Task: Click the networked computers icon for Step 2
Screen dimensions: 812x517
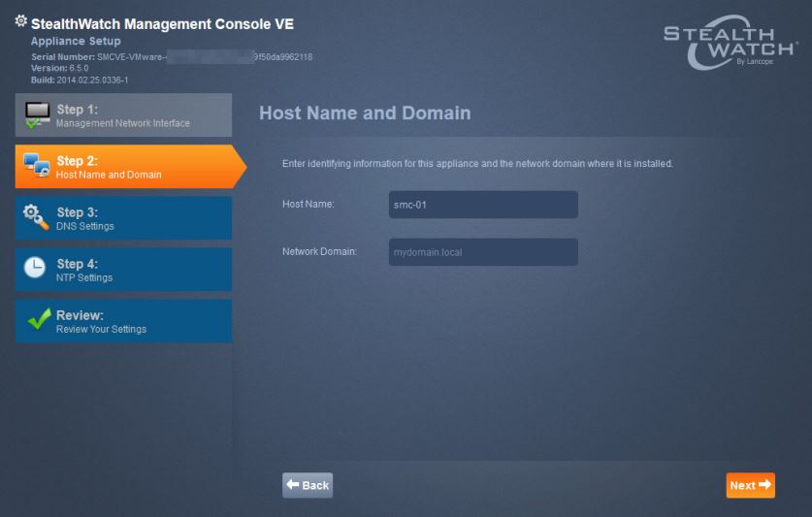Action: [x=36, y=166]
